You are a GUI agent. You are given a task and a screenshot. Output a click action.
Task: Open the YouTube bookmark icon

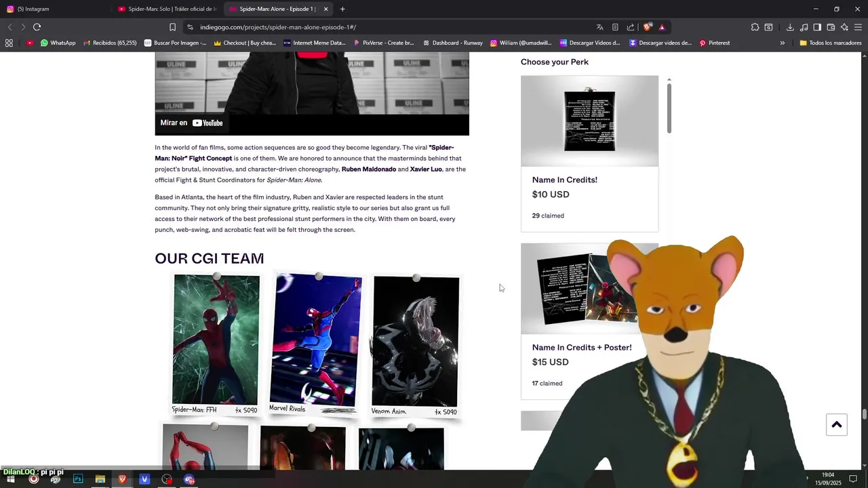tap(30, 43)
